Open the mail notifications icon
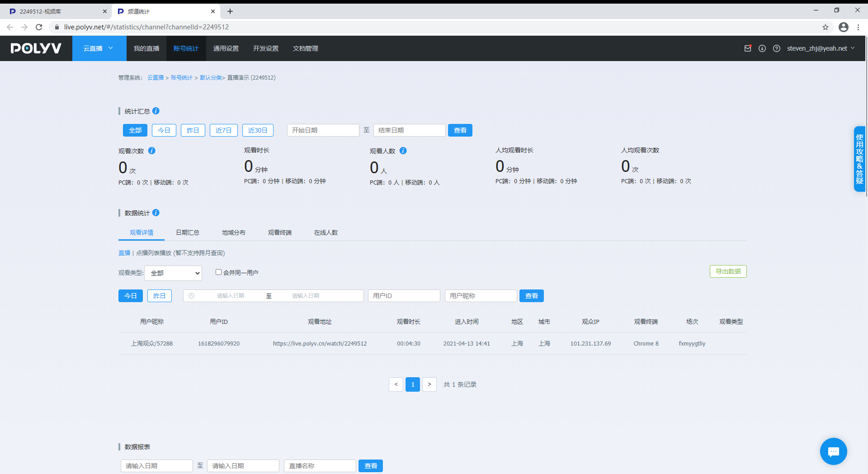The height and width of the screenshot is (474, 868). click(x=748, y=48)
